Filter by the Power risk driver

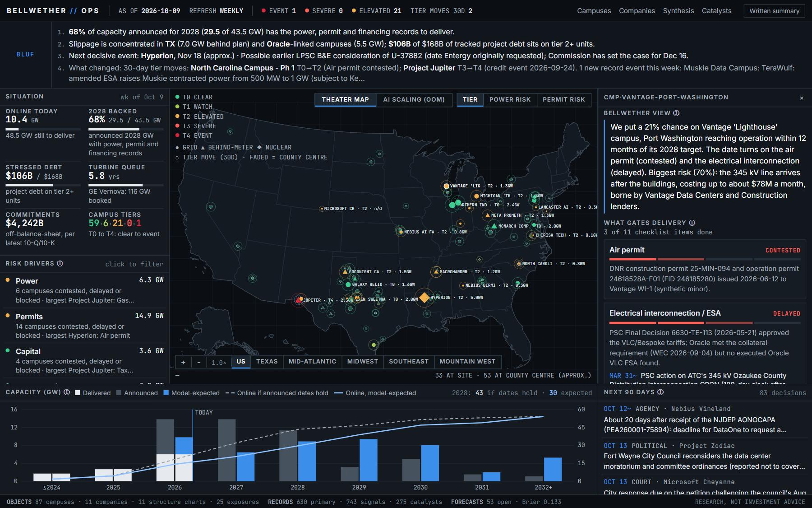click(x=85, y=290)
